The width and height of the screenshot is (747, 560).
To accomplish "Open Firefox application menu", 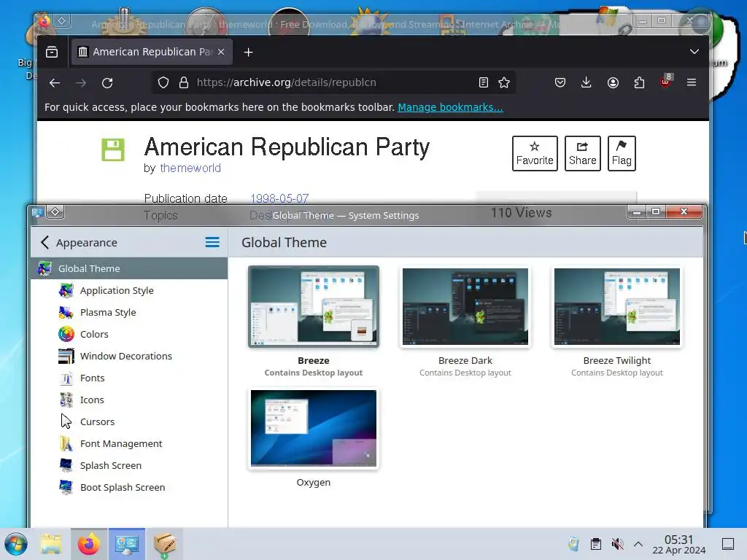I will (692, 82).
